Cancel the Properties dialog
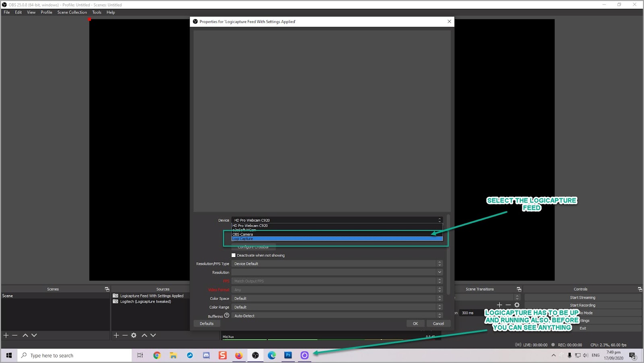This screenshot has height=363, width=644. [438, 324]
